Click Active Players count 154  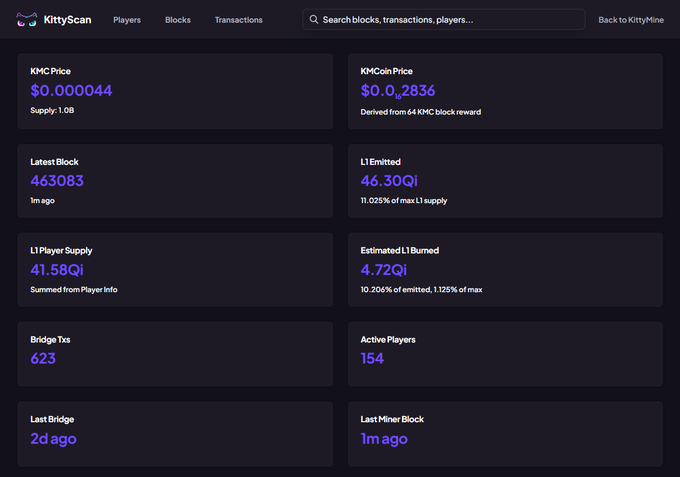(x=372, y=359)
